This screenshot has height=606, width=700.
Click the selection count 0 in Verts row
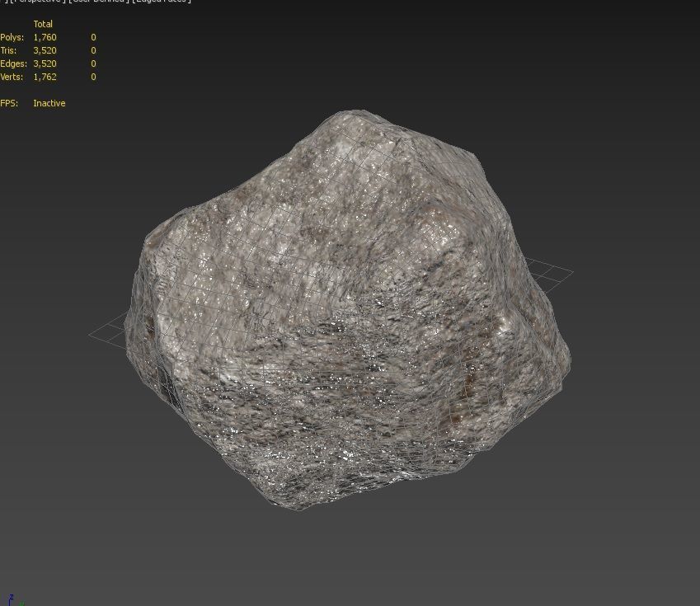93,77
